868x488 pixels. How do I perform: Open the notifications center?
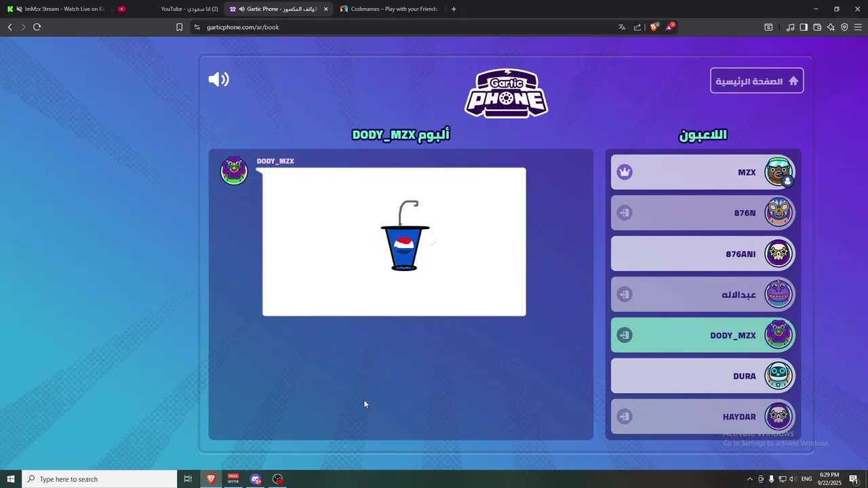coord(854,479)
